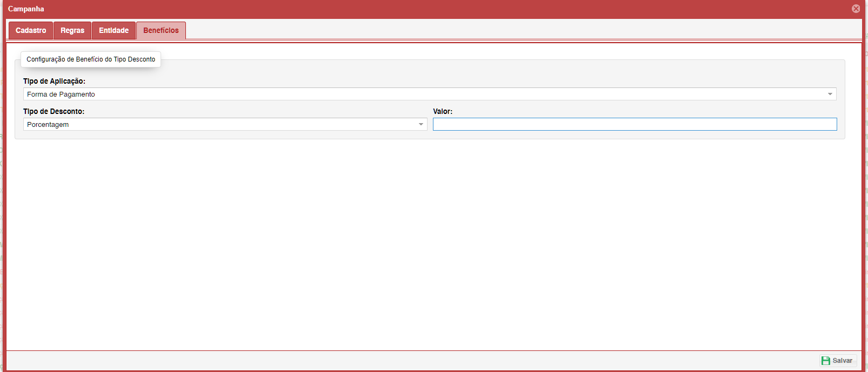Switch to the Cadastro tab
Image resolution: width=868 pixels, height=372 pixels.
tap(31, 30)
